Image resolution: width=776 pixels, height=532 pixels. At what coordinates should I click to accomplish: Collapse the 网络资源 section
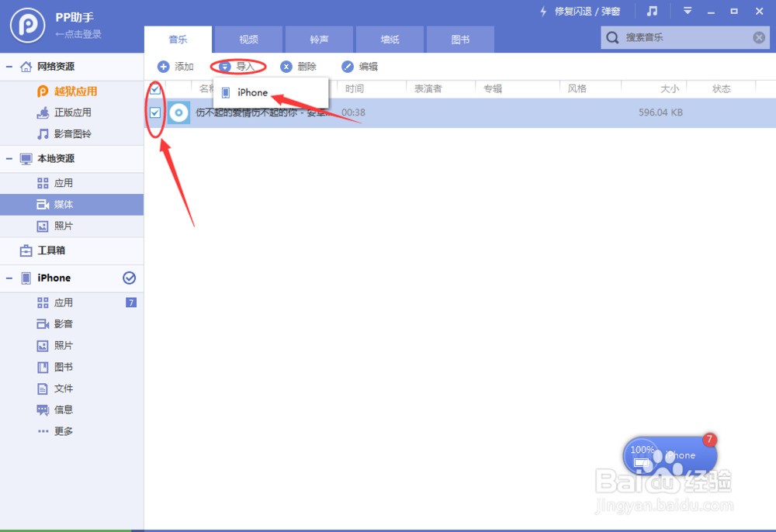9,66
